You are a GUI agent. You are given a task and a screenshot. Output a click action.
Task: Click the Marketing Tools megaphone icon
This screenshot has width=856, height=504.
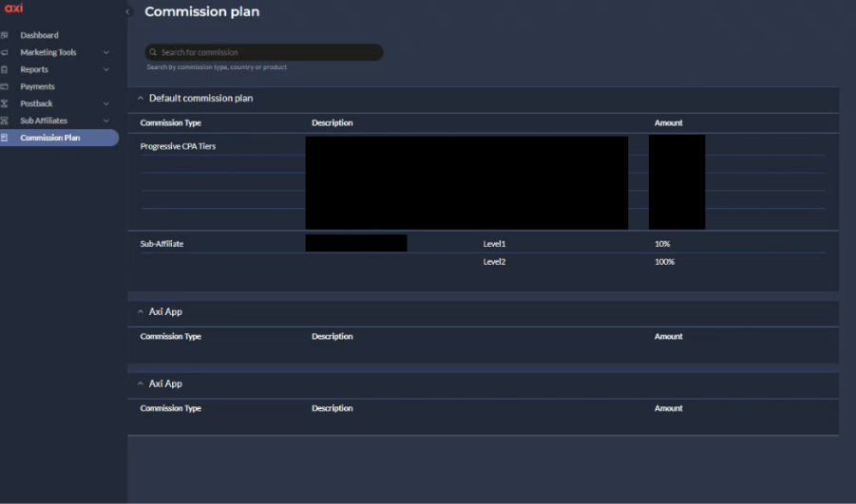pos(5,52)
